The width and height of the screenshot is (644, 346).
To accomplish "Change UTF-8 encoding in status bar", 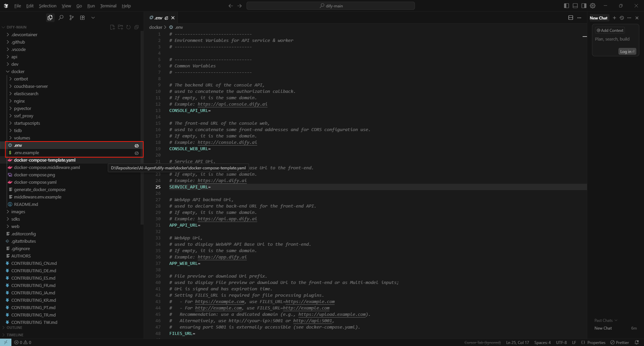I will 561,342.
